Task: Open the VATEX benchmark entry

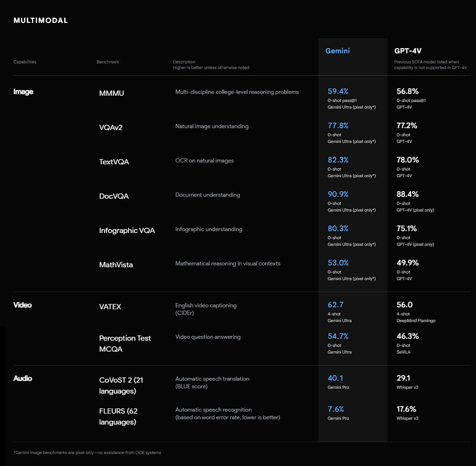Action: pyautogui.click(x=110, y=306)
